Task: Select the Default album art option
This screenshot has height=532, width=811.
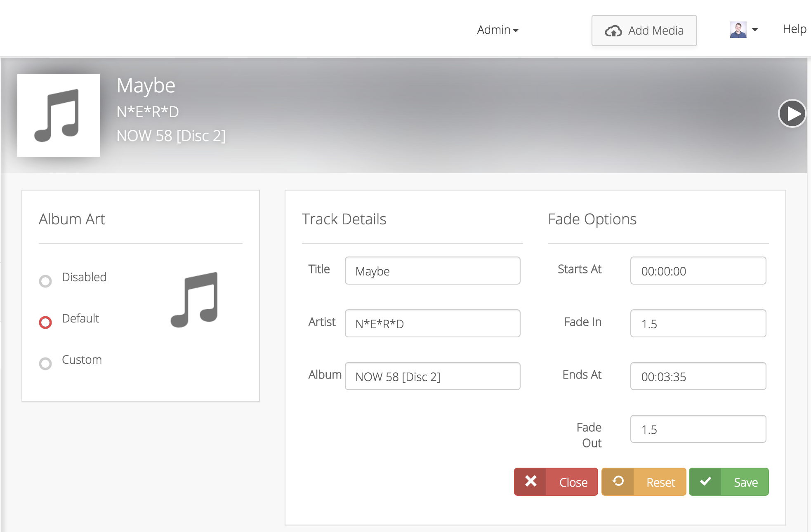Action: [45, 322]
